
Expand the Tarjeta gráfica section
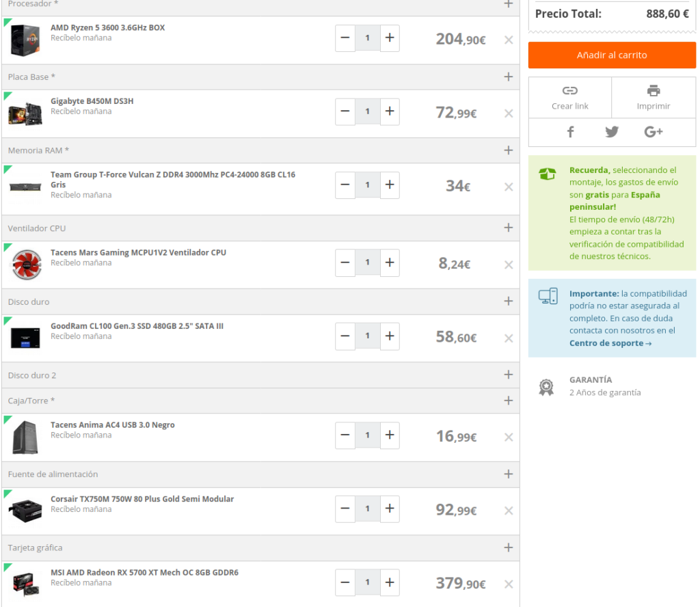[x=509, y=548]
